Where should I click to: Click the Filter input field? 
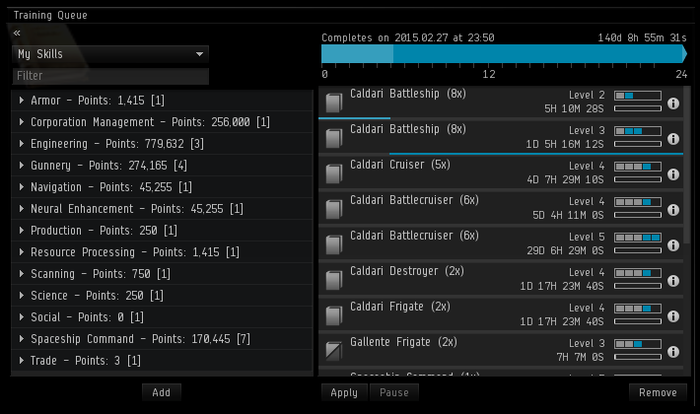[110, 76]
